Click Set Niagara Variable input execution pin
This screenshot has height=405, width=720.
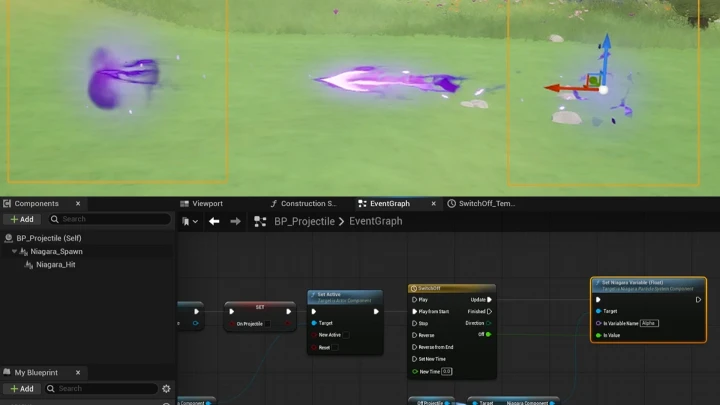tap(598, 300)
